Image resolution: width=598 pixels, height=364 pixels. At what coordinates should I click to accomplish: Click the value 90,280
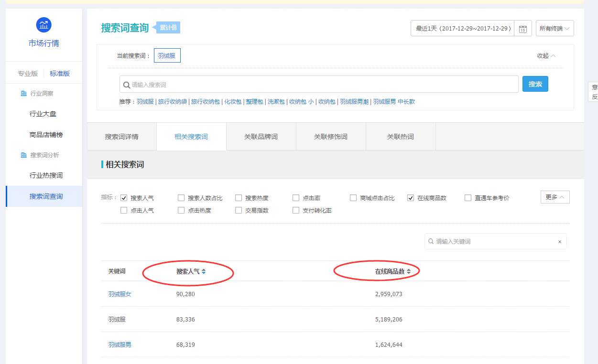coord(185,294)
